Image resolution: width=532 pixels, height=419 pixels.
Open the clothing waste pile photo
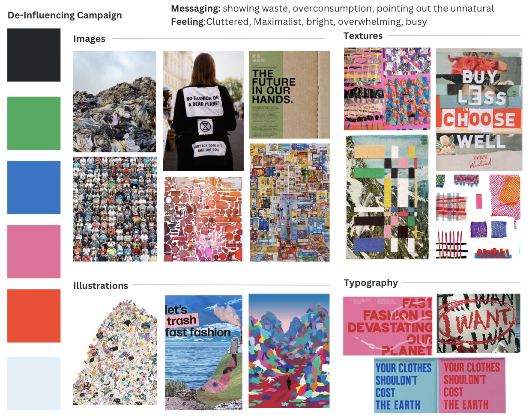pos(114,101)
